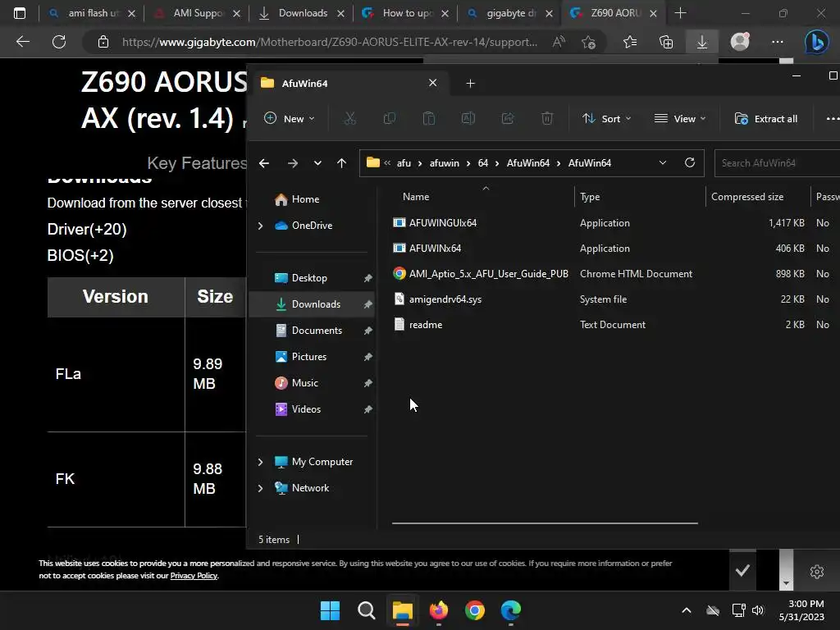Viewport: 840px width, 630px height.
Task: Expand the BIOS(+2) download section
Action: 80,256
